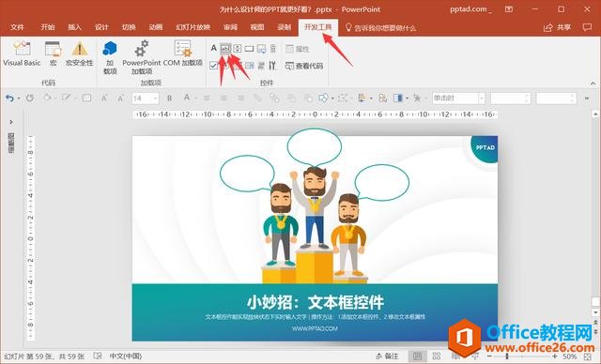Screen dimensions: 601x364
Task: Select the Scroll Bar control icon
Action: tap(273, 49)
